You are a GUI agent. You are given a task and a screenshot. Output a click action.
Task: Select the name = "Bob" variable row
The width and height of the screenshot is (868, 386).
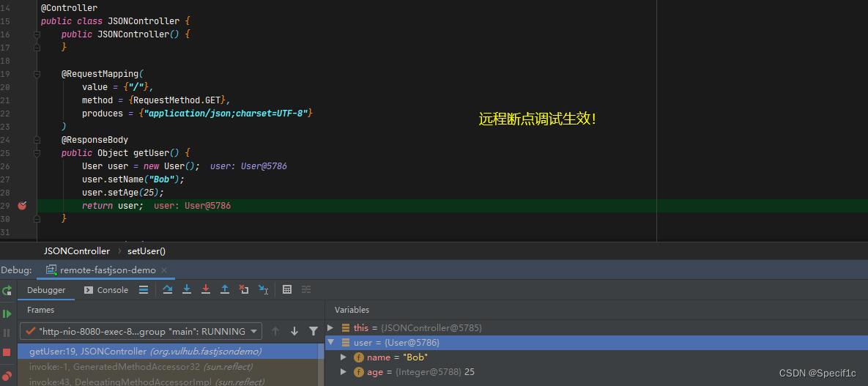coord(596,357)
